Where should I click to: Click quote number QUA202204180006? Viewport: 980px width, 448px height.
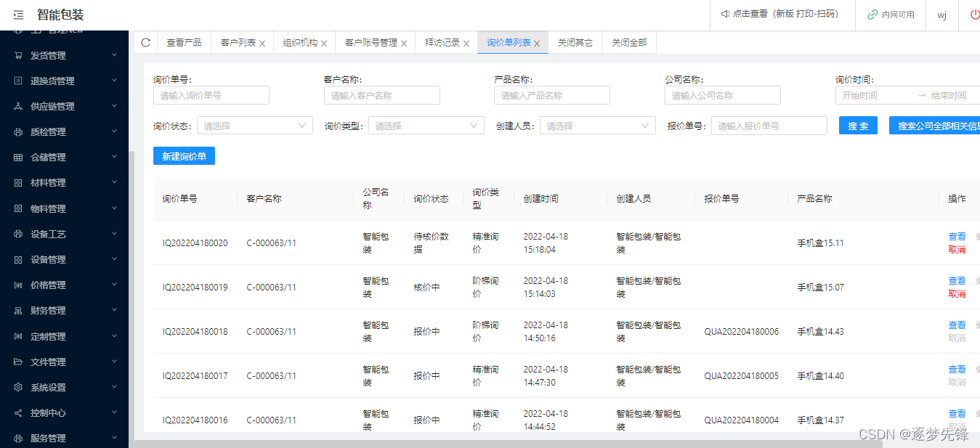coord(741,332)
